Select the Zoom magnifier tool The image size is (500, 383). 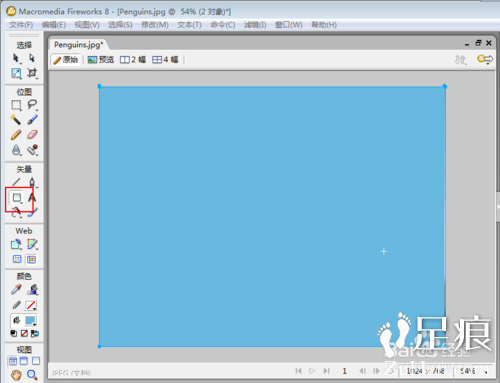pos(32,375)
